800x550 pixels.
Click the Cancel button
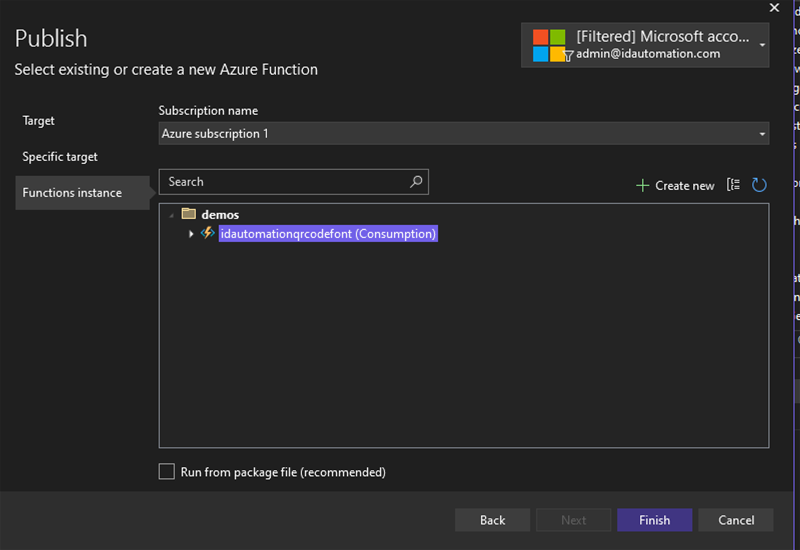pos(736,520)
